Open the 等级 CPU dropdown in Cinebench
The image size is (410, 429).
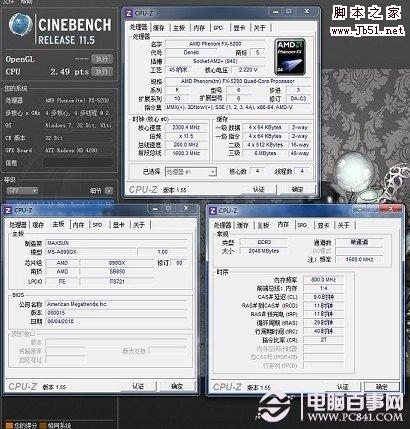coord(22,190)
